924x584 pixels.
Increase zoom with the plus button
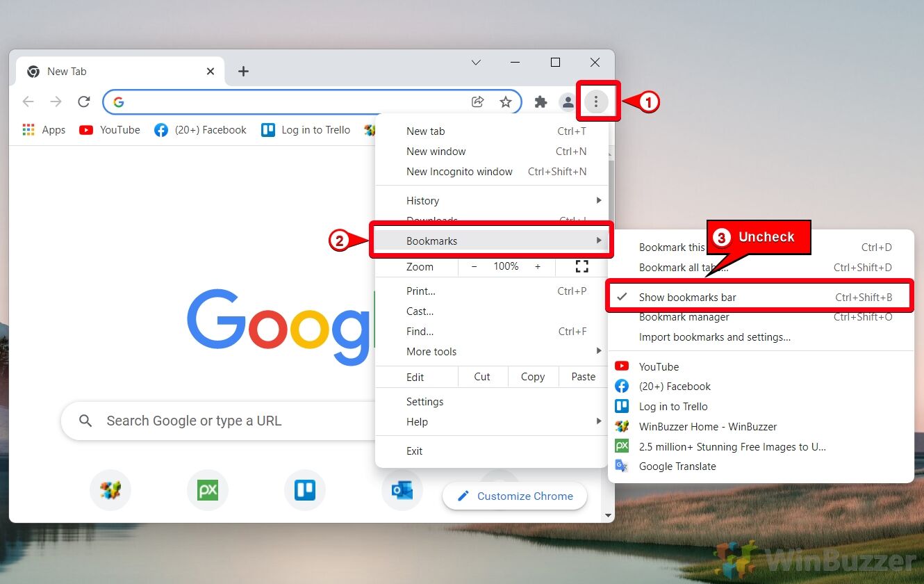(x=537, y=266)
